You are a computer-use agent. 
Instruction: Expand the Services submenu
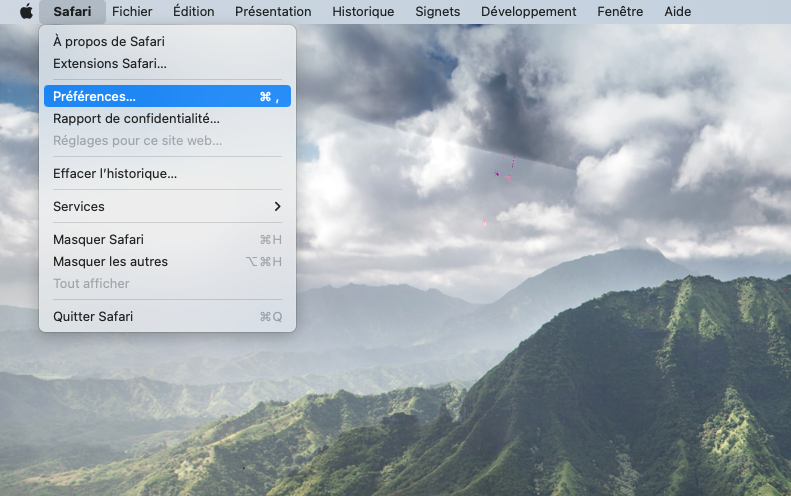point(167,206)
